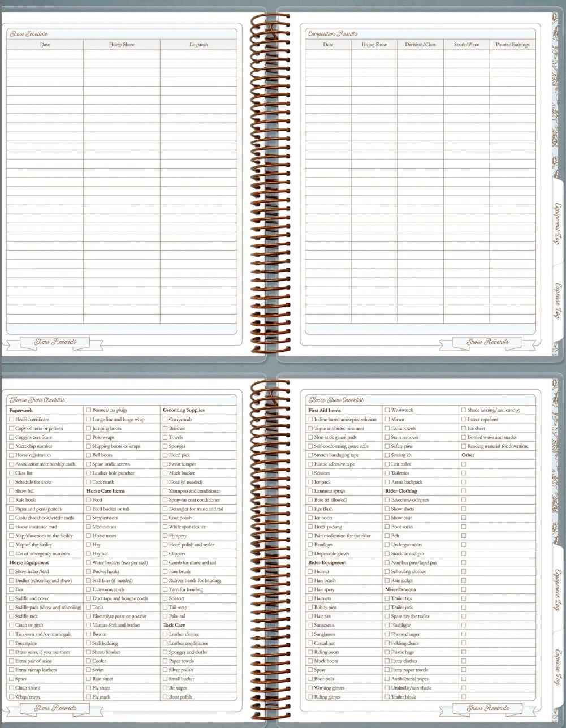The width and height of the screenshot is (566, 728).
Task: Check the Insect repellent box
Action: [x=464, y=419]
